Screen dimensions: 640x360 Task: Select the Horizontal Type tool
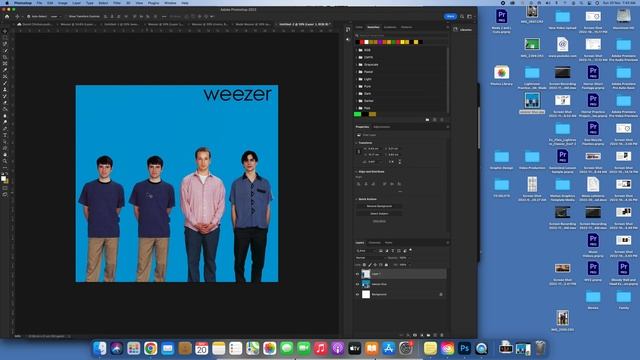[5, 135]
